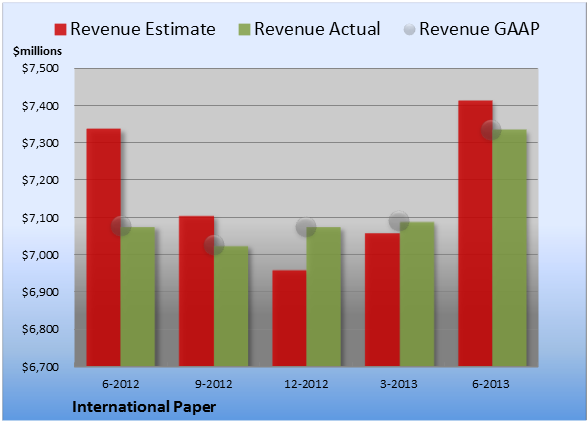This screenshot has width=588, height=422.
Task: Click the green Revenue Actual legend swatch
Action: pyautogui.click(x=244, y=30)
